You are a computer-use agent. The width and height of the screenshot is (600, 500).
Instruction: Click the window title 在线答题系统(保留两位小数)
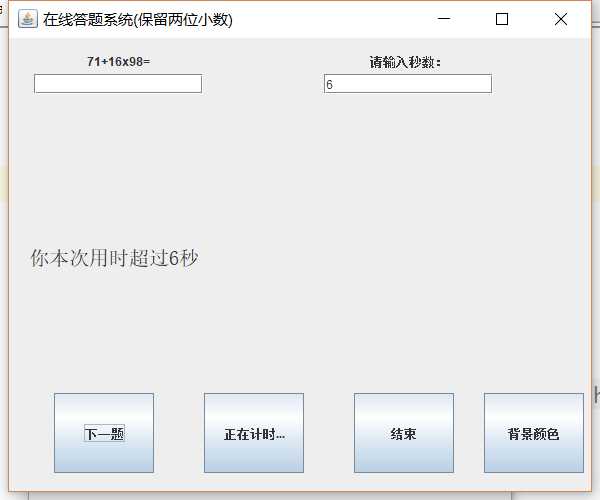138,20
